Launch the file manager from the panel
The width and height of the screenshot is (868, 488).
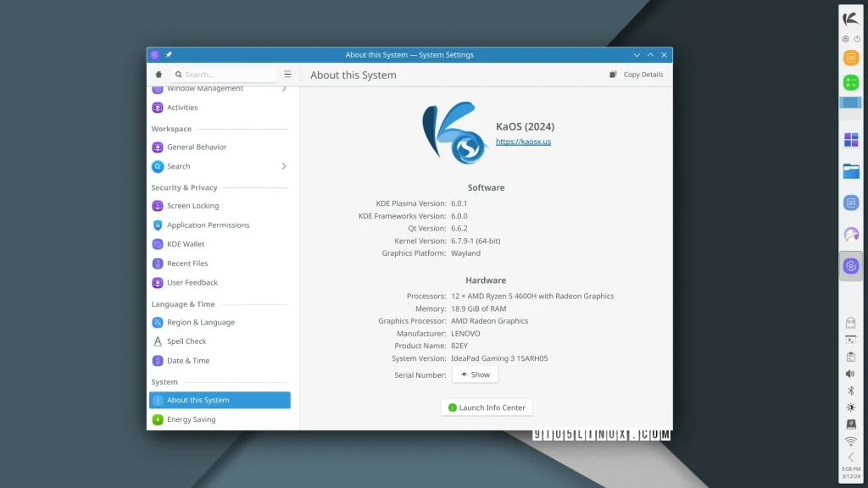851,171
